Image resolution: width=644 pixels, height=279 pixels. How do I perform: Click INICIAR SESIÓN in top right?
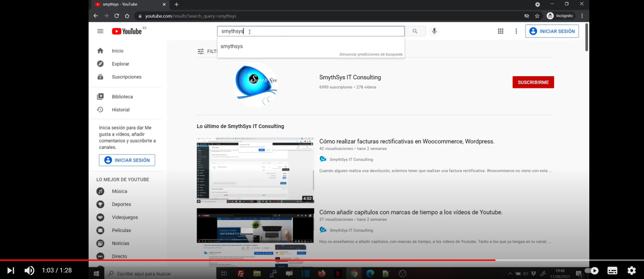point(552,31)
